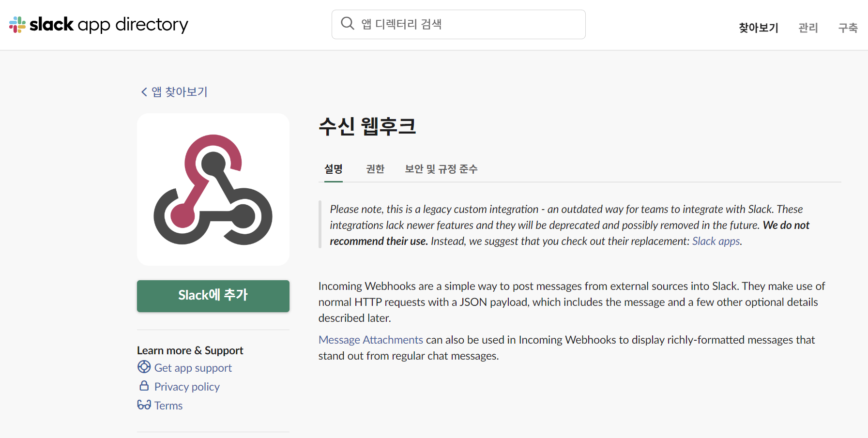The height and width of the screenshot is (438, 868).
Task: Click the back chevron beside 앱 찾아보기
Action: [x=144, y=92]
